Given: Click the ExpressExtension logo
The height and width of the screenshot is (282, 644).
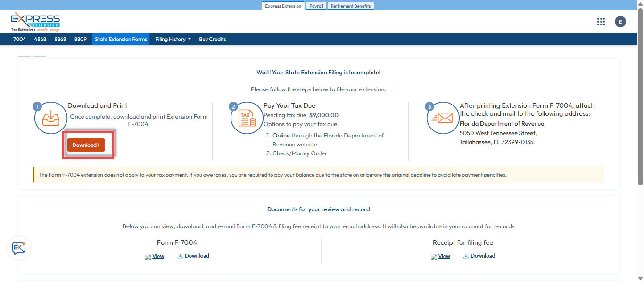Looking at the screenshot, I should (35, 22).
